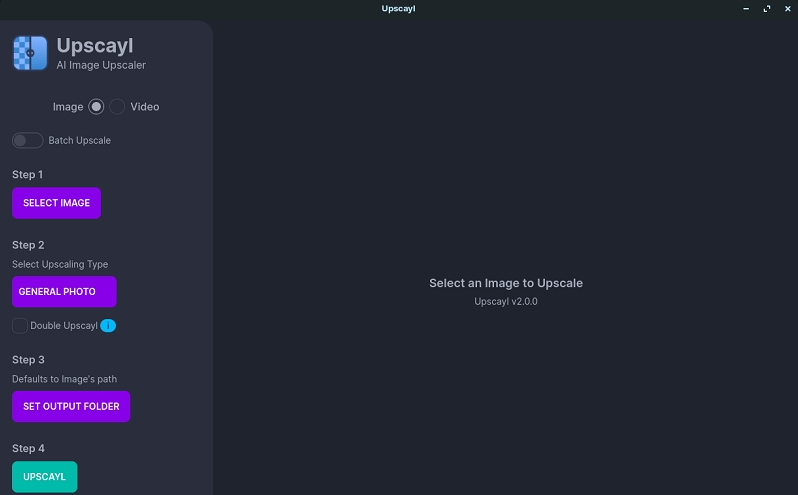This screenshot has width=798, height=495.
Task: Select the Image radio button
Action: pyautogui.click(x=96, y=107)
